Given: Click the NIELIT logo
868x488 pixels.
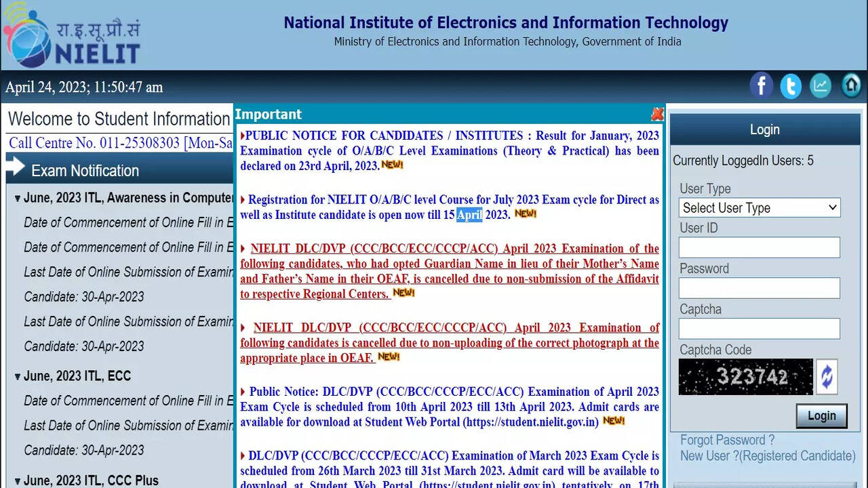Looking at the screenshot, I should (71, 35).
